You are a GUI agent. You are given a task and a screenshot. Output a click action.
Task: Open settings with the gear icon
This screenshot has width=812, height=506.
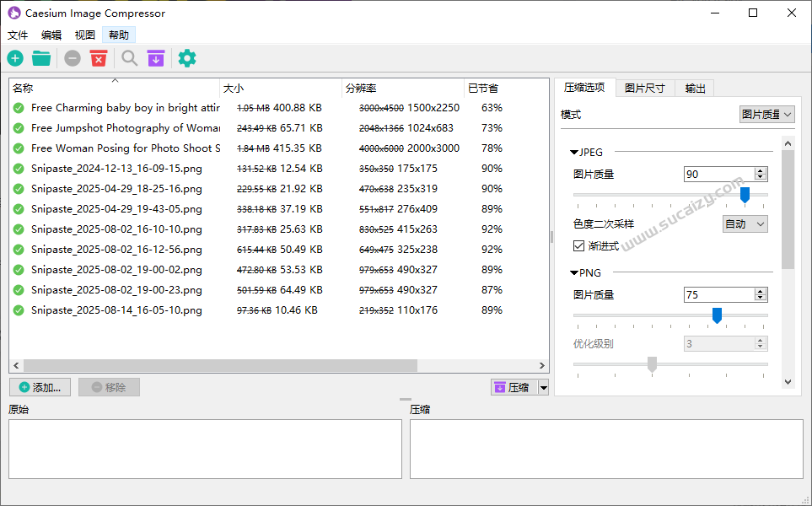coord(186,58)
